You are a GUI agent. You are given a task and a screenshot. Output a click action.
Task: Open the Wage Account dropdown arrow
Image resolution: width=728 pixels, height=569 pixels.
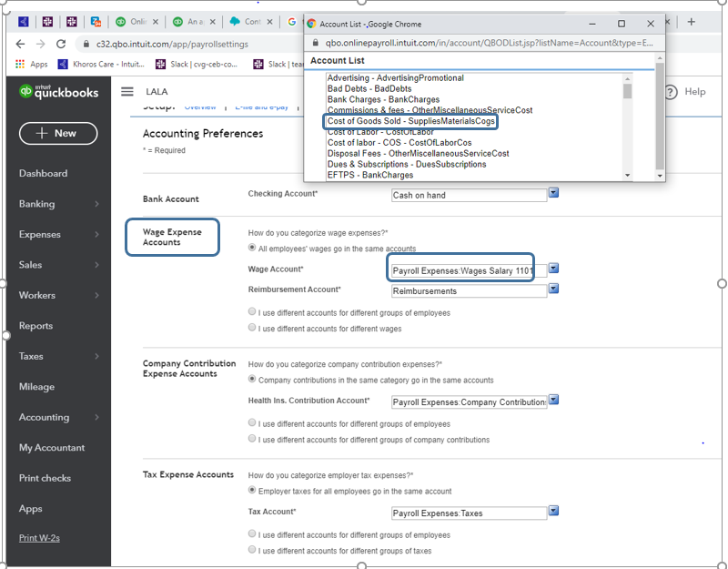pyautogui.click(x=553, y=269)
